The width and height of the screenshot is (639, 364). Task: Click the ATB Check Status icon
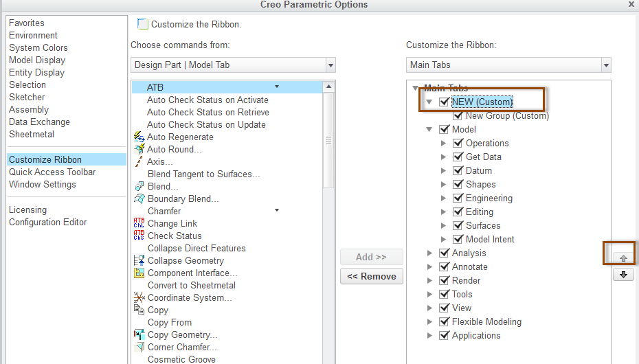coord(139,236)
